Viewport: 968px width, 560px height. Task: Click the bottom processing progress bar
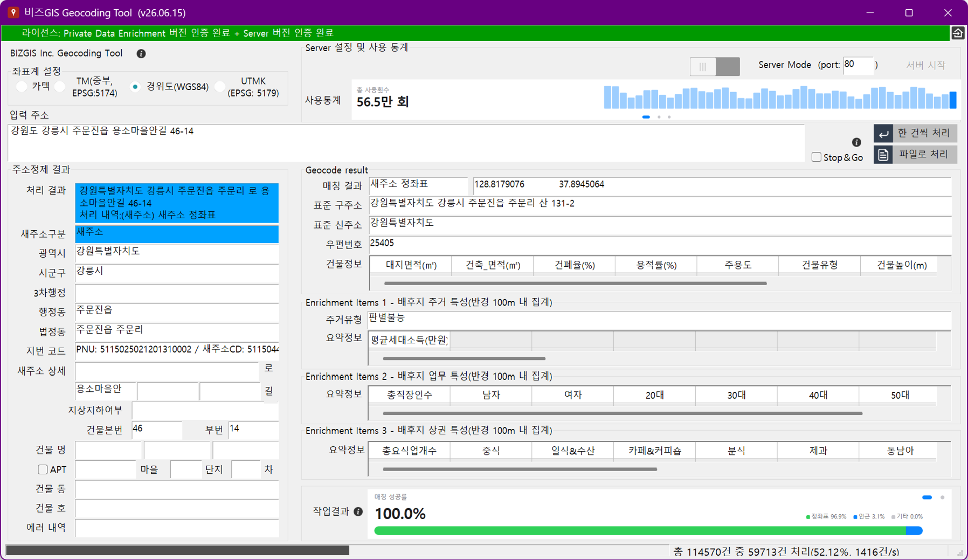pyautogui.click(x=337, y=550)
